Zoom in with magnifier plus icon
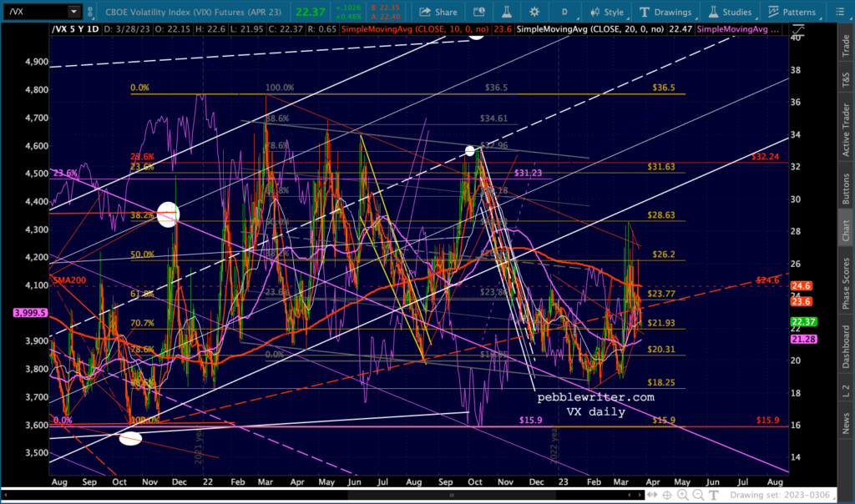 click(683, 495)
